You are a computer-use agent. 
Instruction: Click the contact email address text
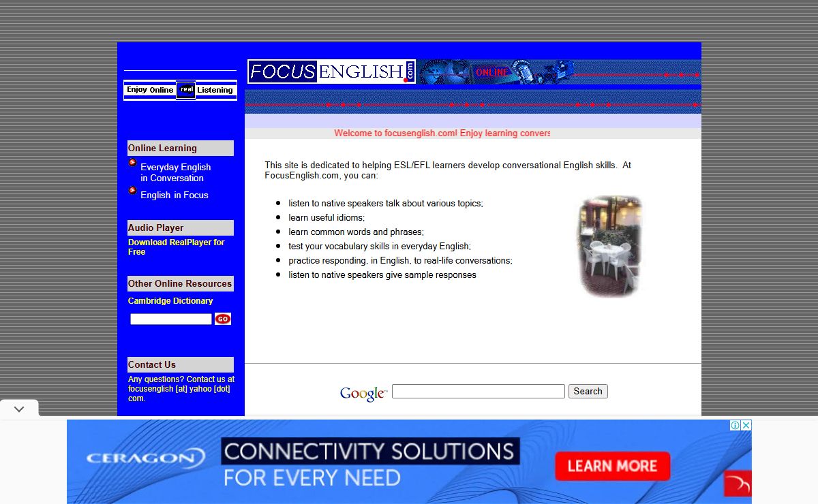(x=179, y=394)
